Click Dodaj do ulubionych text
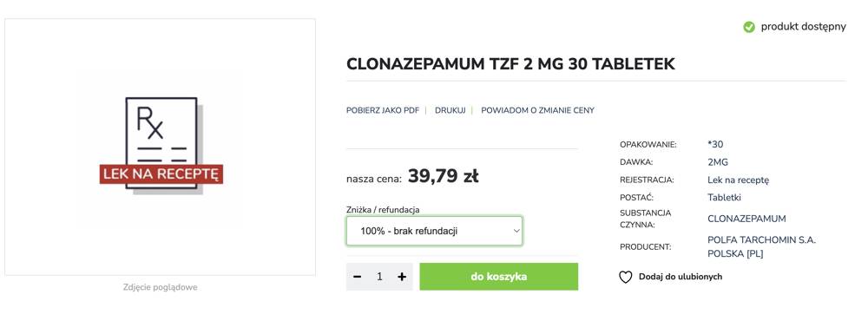 681,277
